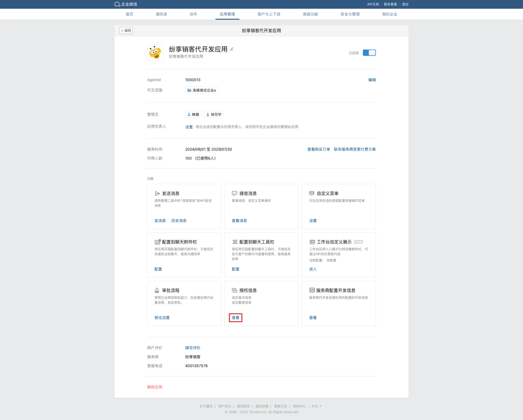
Task: Click the 配置到聊天工具栏 tools icon
Action: tap(235, 242)
